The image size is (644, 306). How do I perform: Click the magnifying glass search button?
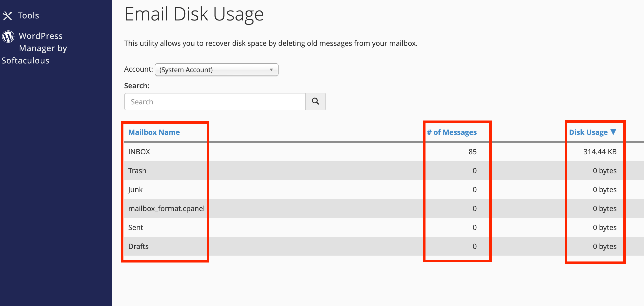click(x=315, y=102)
